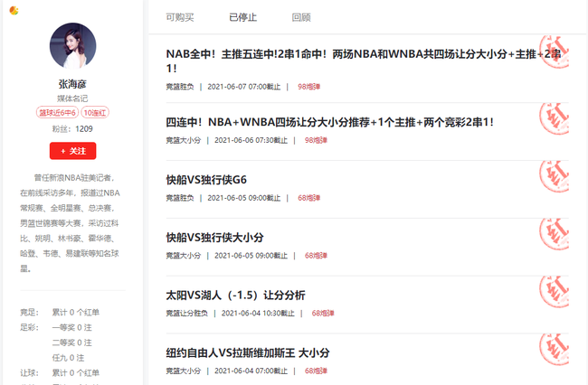Open the 快船VS独行侠G6 article
This screenshot has height=385, width=588.
click(206, 180)
